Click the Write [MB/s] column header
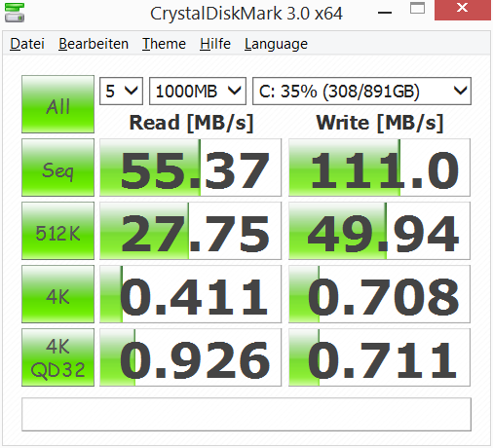Screen dimensions: 493x448 tap(380, 123)
